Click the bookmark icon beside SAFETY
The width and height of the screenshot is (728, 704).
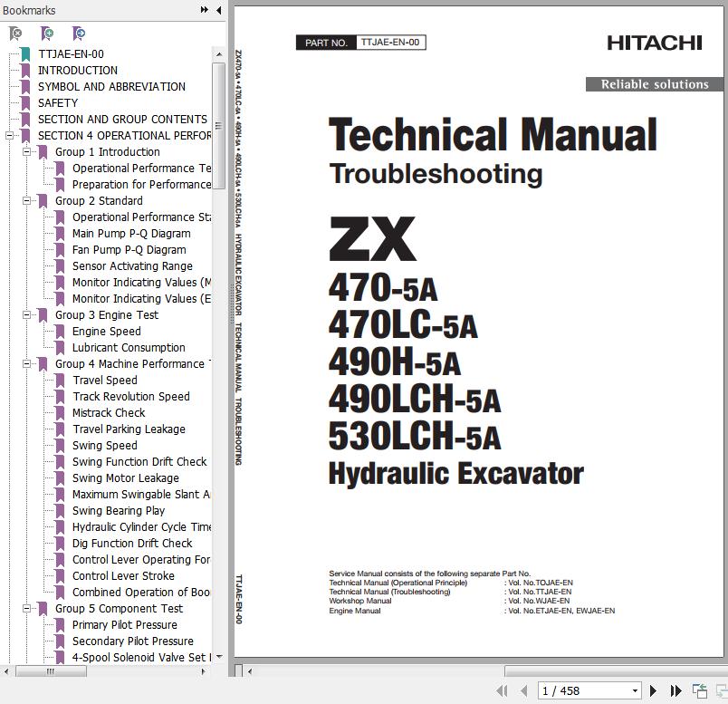[x=25, y=103]
